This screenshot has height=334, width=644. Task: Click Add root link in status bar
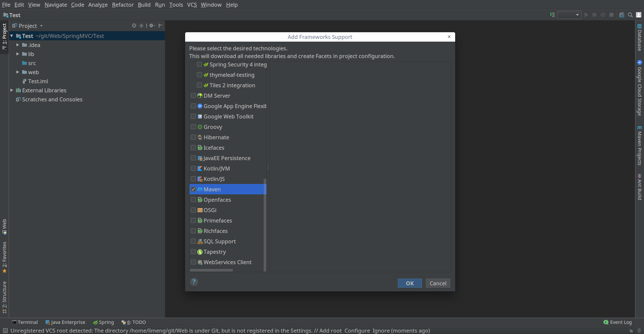330,331
